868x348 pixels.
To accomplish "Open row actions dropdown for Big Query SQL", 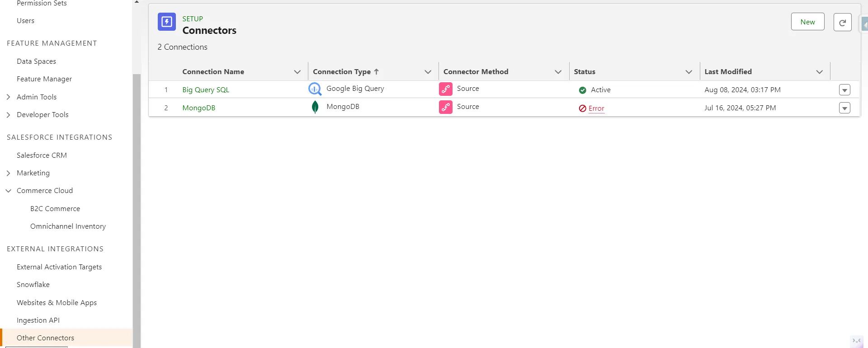I will pos(844,90).
